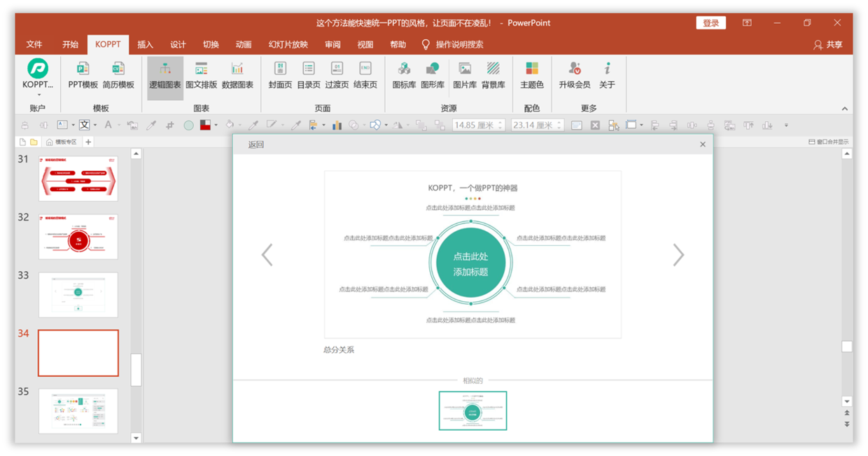Image resolution: width=868 pixels, height=456 pixels.
Task: Switch to the 视图 tab
Action: pyautogui.click(x=365, y=44)
